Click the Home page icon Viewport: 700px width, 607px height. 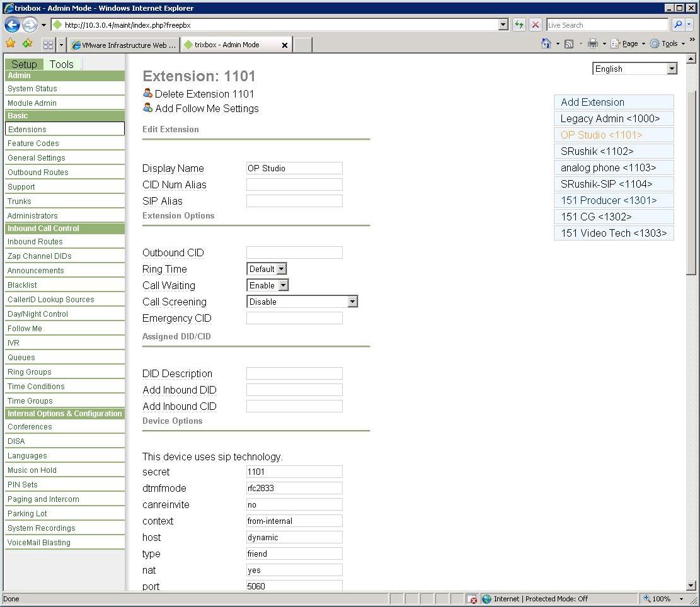[x=546, y=43]
